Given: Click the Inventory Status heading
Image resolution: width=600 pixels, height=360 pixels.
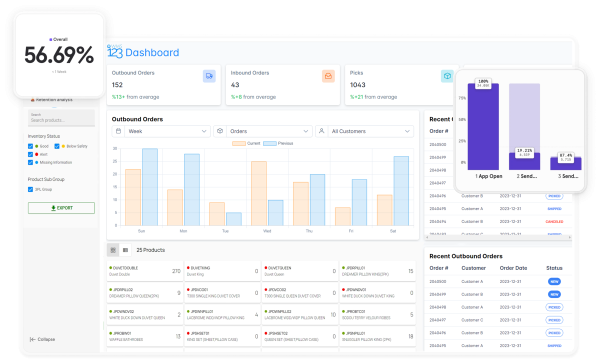Looking at the screenshot, I should (44, 136).
